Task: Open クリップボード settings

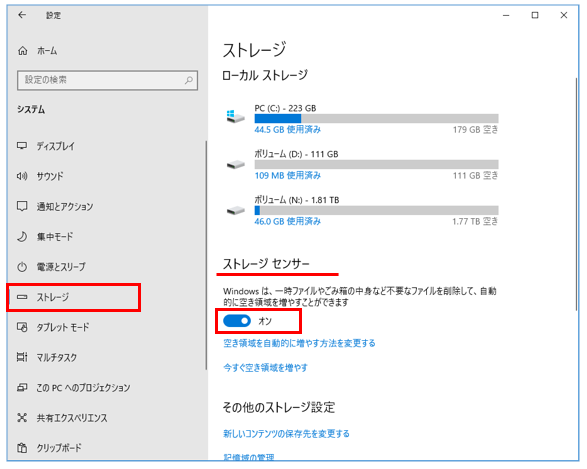Action: pyautogui.click(x=59, y=448)
